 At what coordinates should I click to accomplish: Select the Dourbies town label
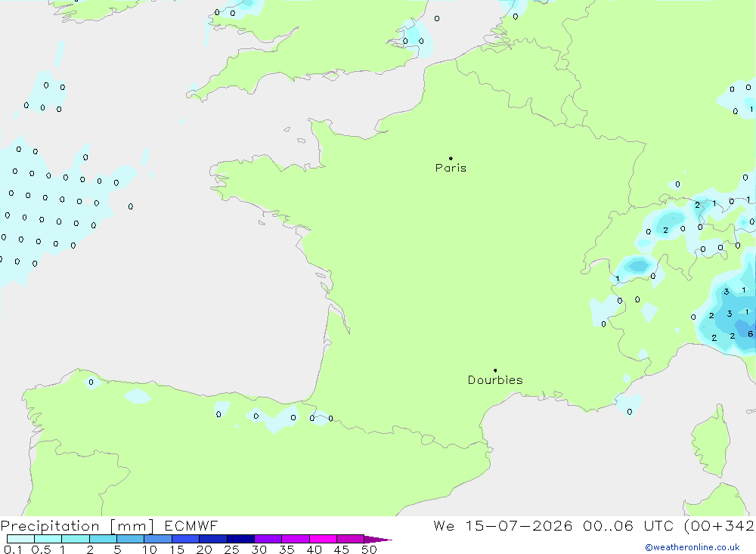click(495, 380)
